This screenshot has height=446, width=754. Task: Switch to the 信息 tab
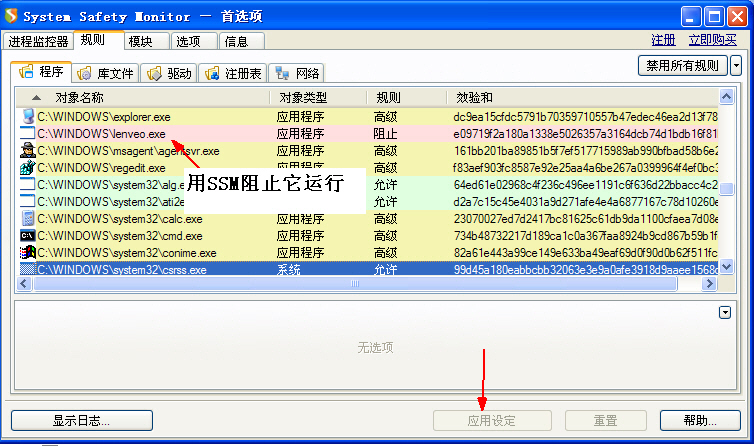coord(241,41)
